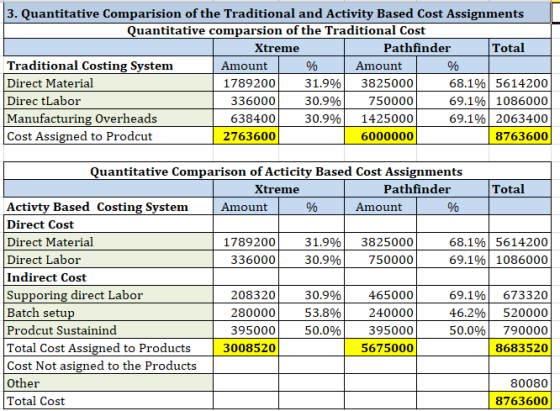This screenshot has width=560, height=411.
Task: Select 'Pathfinder' header above Activty Based Costing System
Action: [x=416, y=189]
